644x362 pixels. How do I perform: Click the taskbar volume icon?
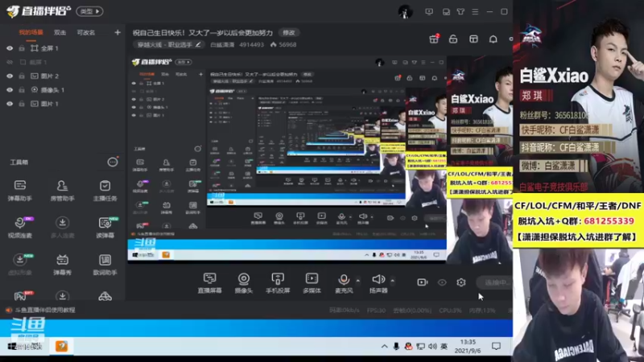click(x=432, y=347)
